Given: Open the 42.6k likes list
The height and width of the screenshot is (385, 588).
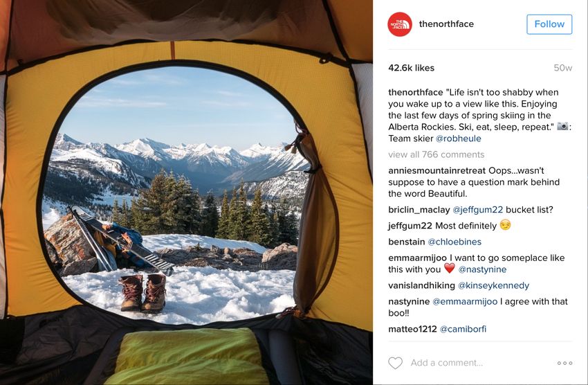Looking at the screenshot, I should (x=411, y=68).
